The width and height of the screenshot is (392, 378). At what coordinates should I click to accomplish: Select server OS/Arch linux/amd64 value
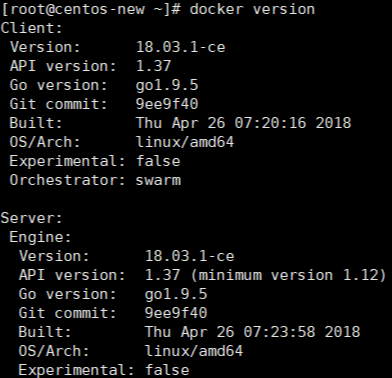click(194, 351)
